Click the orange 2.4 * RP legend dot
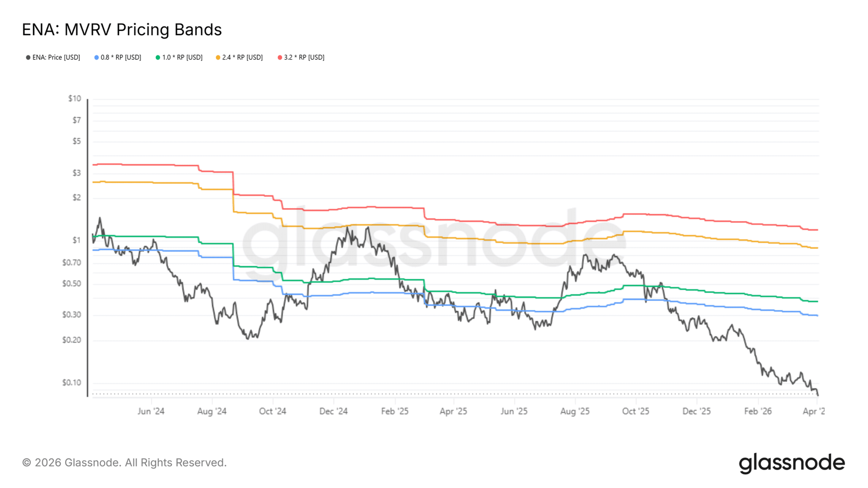 (x=218, y=57)
